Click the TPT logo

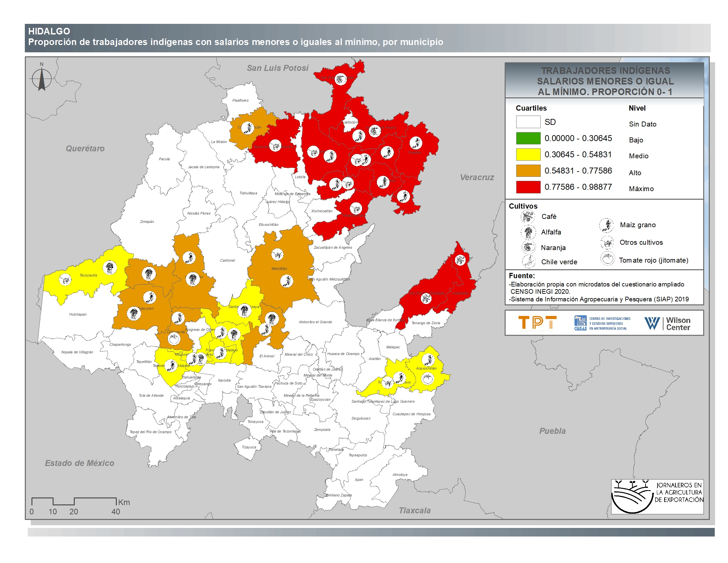[x=537, y=323]
